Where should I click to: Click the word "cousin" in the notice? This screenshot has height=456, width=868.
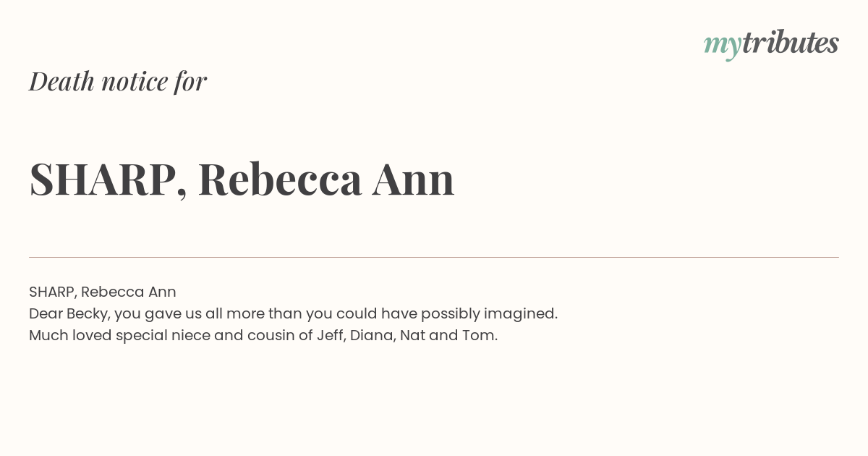[x=272, y=336]
